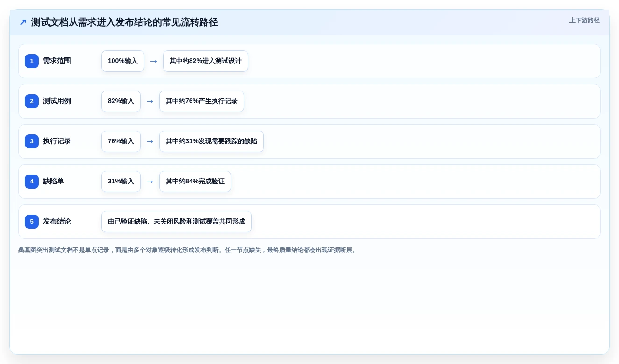Click the arrow after 76%输入
619x364 pixels.
tap(150, 141)
